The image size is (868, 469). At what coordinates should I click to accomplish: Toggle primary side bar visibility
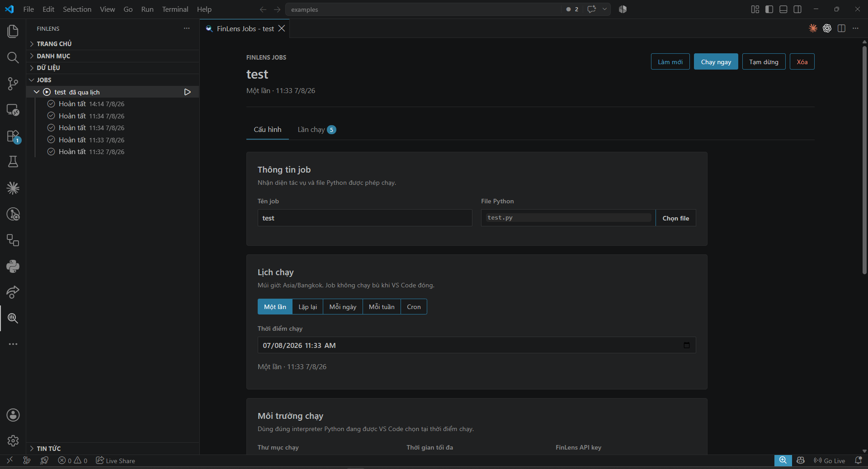coord(769,9)
